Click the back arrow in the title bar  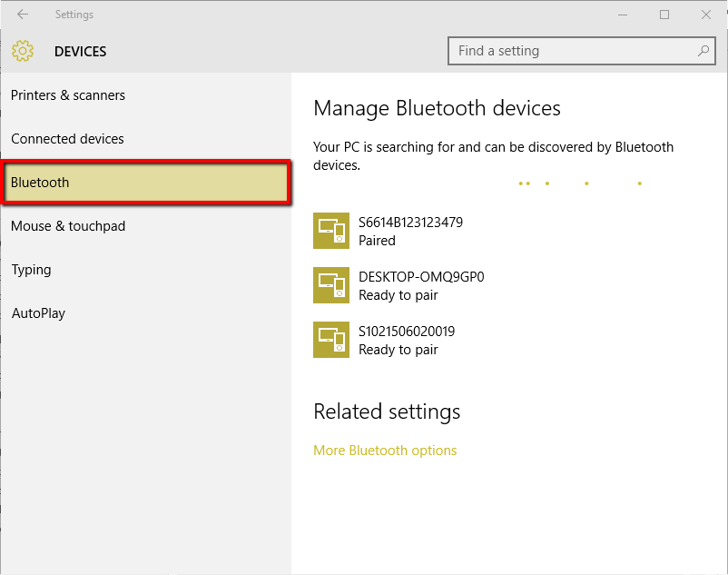[23, 15]
